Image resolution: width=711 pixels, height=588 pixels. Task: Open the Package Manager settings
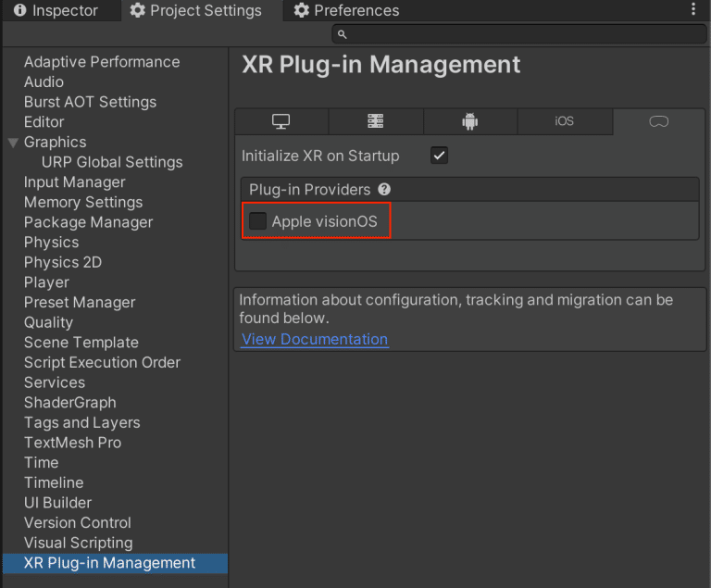pyautogui.click(x=89, y=222)
